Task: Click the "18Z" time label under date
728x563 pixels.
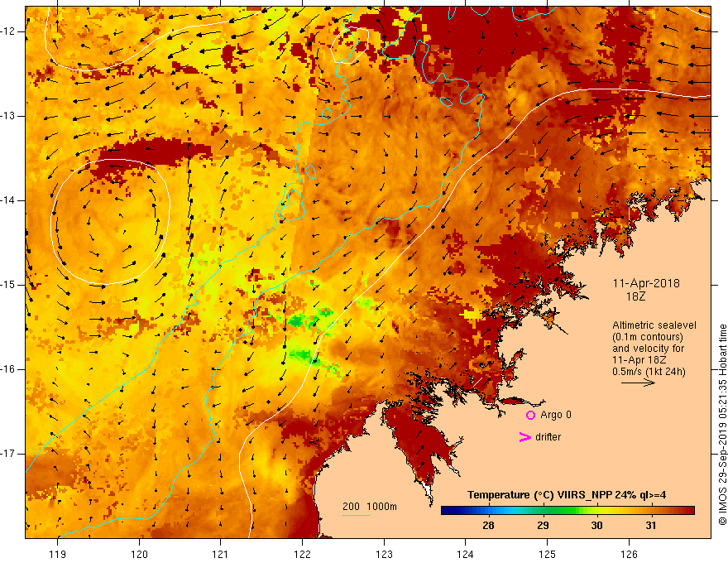Action: tap(635, 296)
